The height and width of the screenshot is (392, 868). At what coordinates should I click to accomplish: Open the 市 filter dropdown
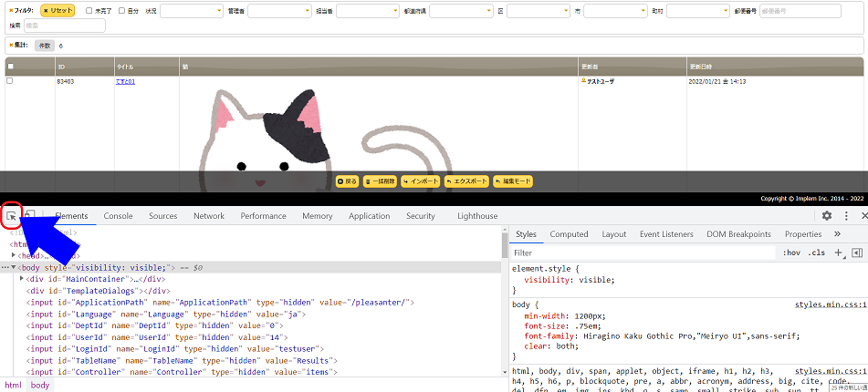pyautogui.click(x=615, y=11)
